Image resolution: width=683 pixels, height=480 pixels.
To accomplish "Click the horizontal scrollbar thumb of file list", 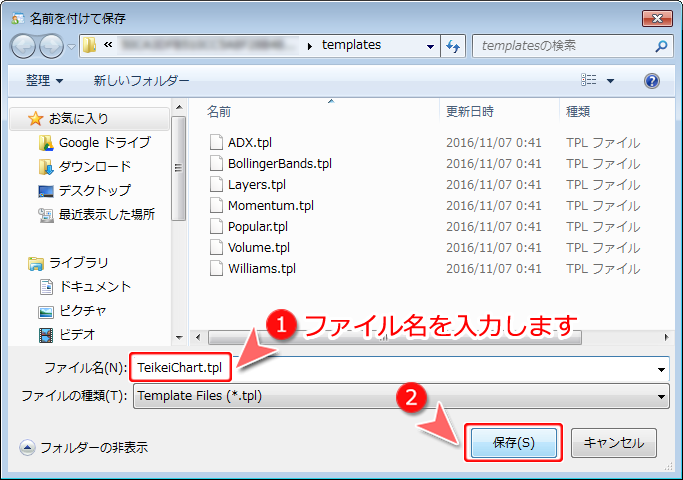I will 395,338.
